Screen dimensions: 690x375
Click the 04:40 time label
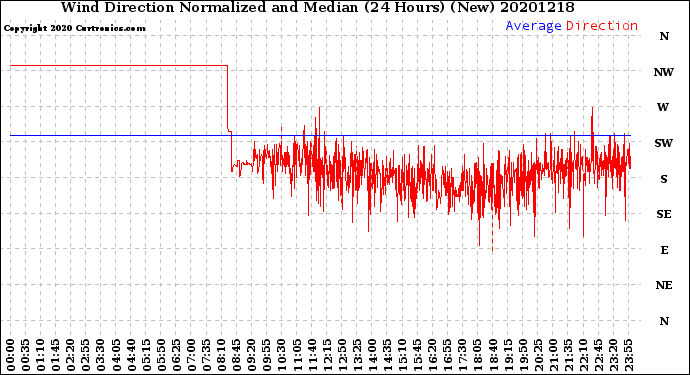tap(131, 356)
